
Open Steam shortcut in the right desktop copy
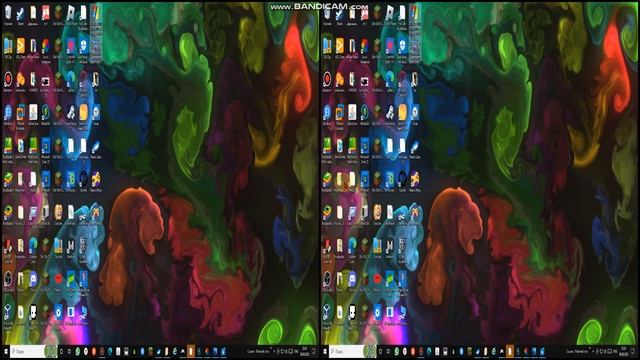point(340,13)
